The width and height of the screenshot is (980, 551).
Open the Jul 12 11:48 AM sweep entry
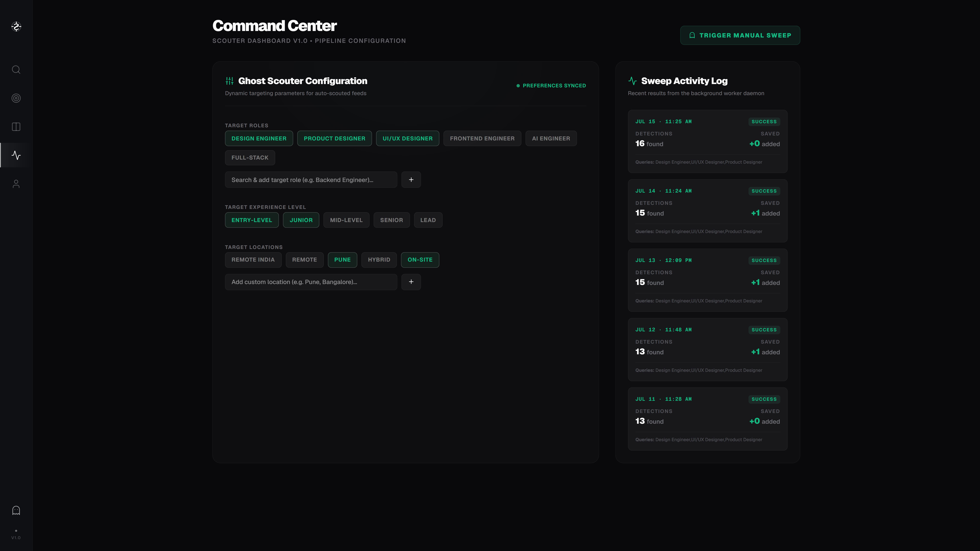pyautogui.click(x=708, y=349)
